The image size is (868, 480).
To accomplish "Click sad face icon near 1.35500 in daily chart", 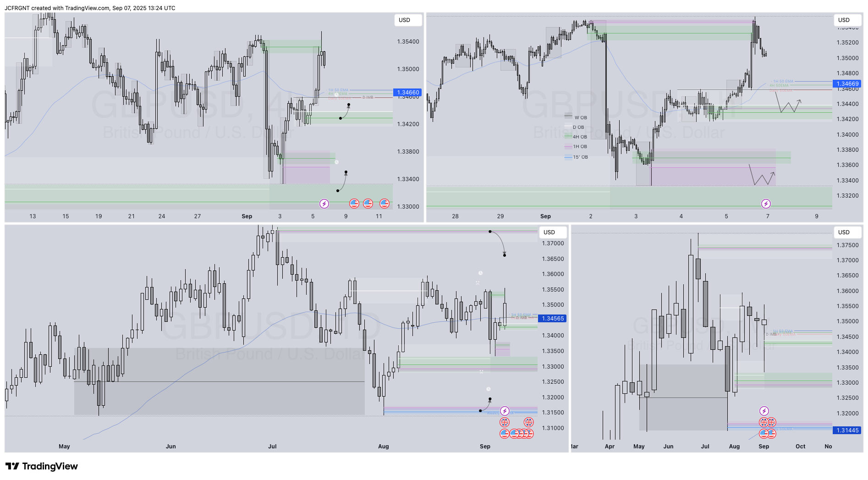I will (478, 283).
